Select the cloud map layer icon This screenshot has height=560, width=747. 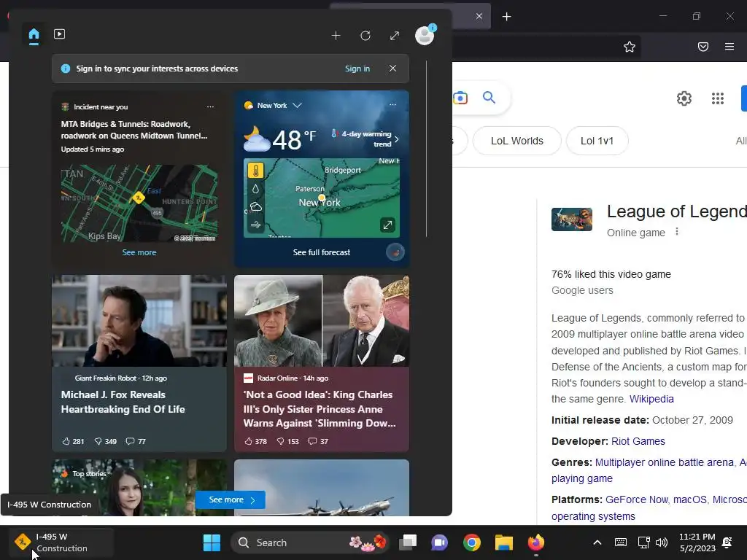pyautogui.click(x=256, y=206)
